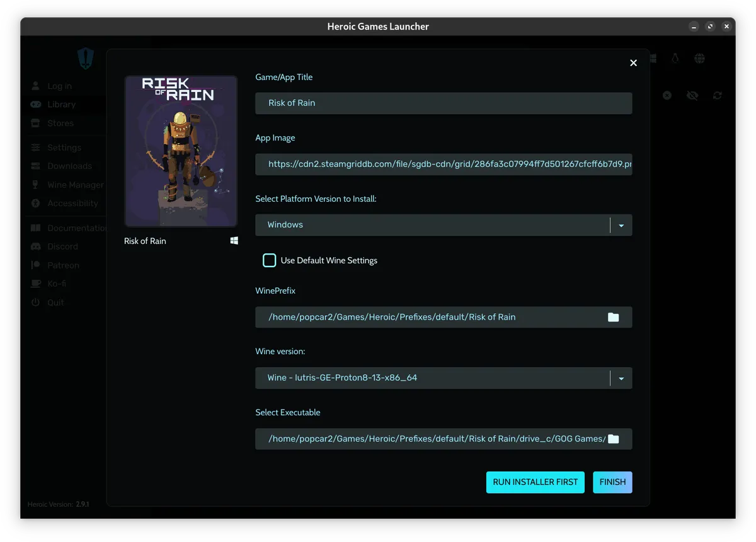This screenshot has width=756, height=542.
Task: Close the Heroic Games Launcher window
Action: point(726,26)
